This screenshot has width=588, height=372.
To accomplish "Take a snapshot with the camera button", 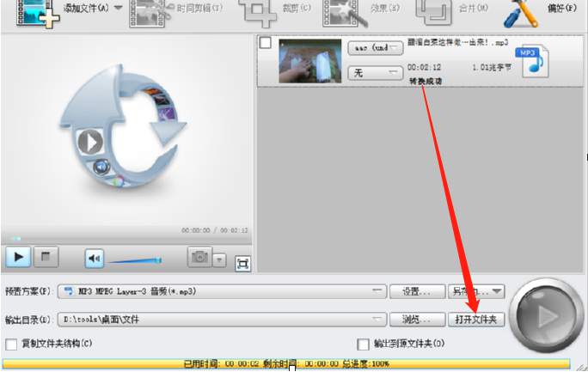I will tap(199, 257).
